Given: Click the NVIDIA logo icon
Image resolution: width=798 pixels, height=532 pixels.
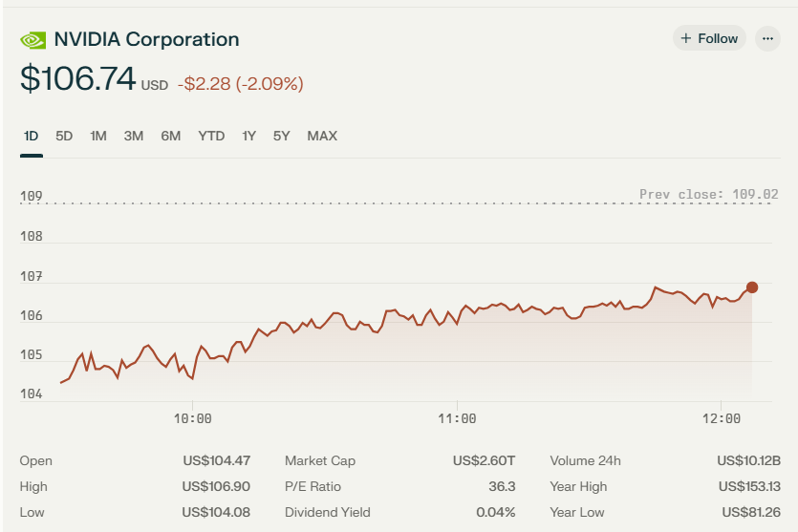Looking at the screenshot, I should (33, 41).
